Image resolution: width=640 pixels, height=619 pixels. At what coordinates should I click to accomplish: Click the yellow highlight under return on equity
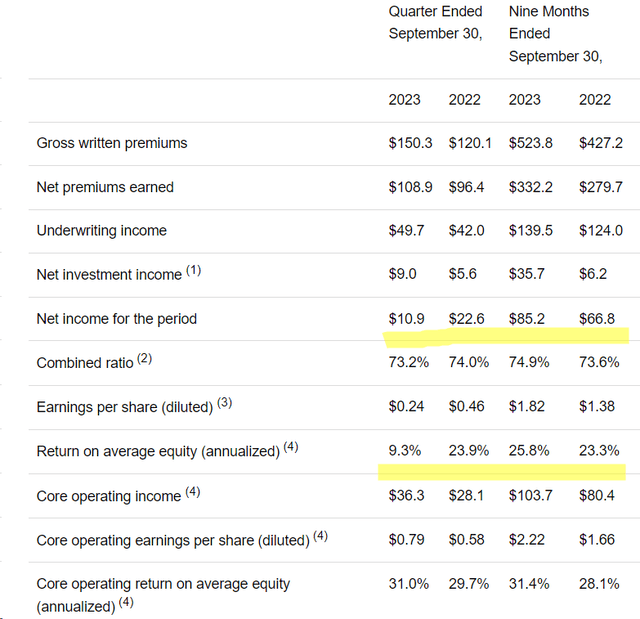pos(502,472)
